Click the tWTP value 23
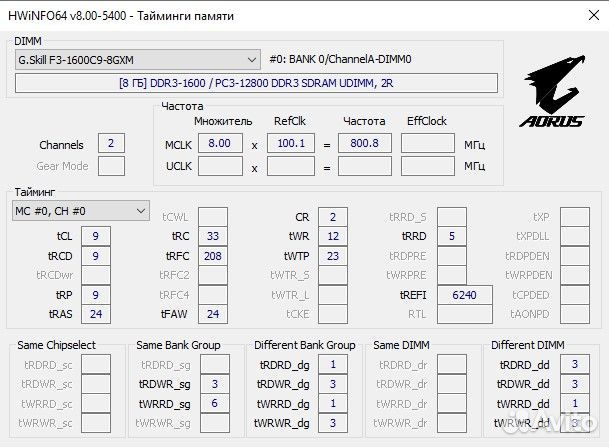This screenshot has width=609, height=447. (x=333, y=256)
